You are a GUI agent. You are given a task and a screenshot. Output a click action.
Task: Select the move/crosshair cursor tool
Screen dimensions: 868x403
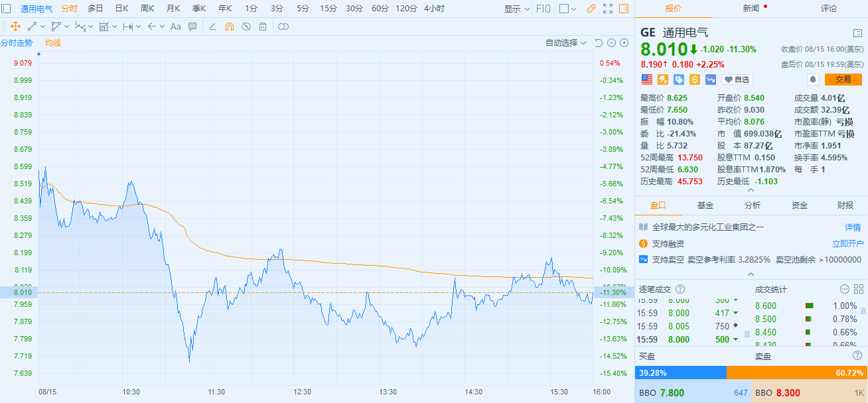15,27
